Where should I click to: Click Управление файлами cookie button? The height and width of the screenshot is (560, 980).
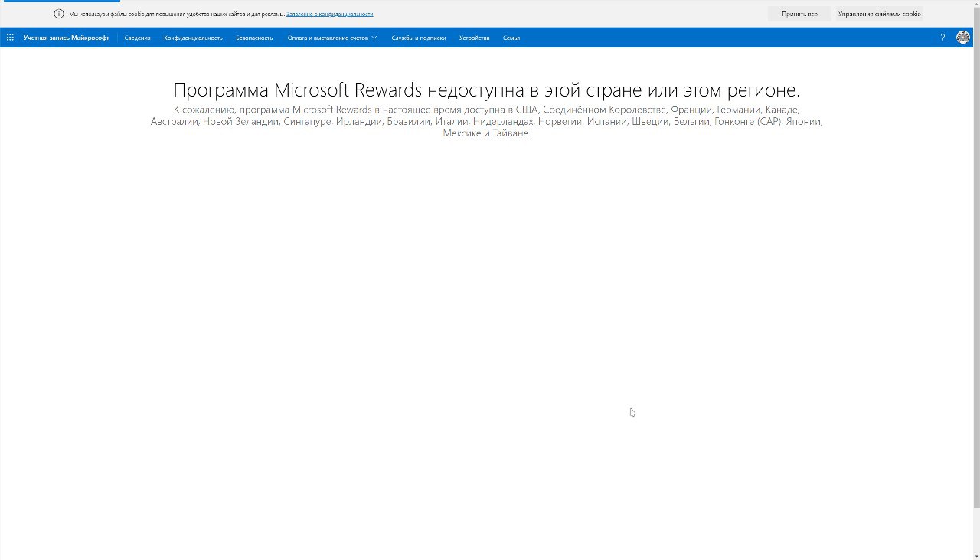(x=879, y=14)
